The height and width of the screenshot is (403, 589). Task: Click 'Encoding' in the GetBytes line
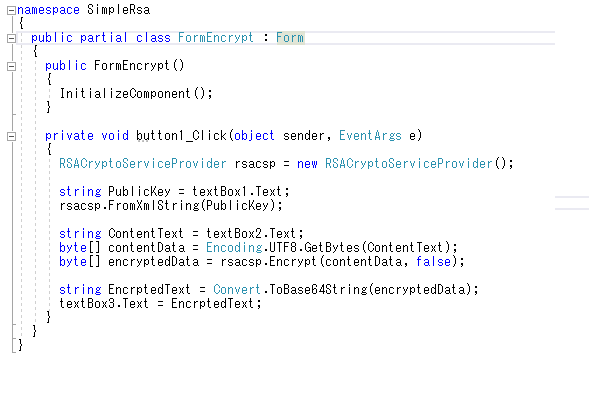click(x=234, y=248)
